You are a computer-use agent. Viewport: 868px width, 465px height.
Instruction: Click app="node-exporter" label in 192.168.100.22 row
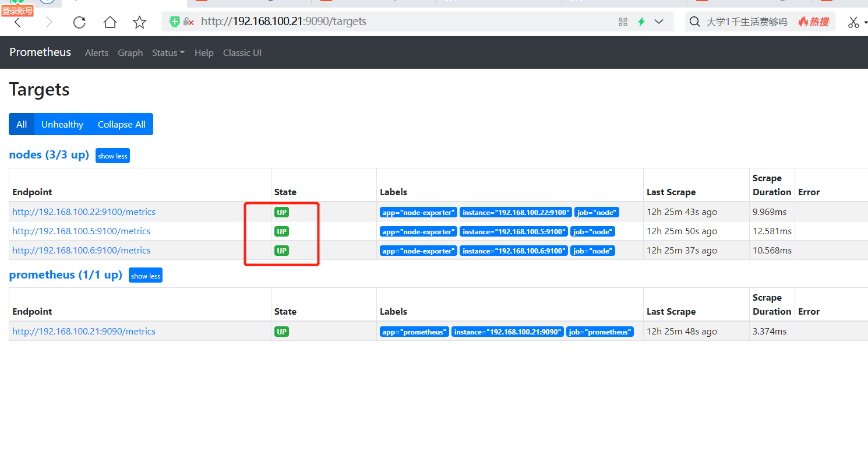[x=418, y=212]
